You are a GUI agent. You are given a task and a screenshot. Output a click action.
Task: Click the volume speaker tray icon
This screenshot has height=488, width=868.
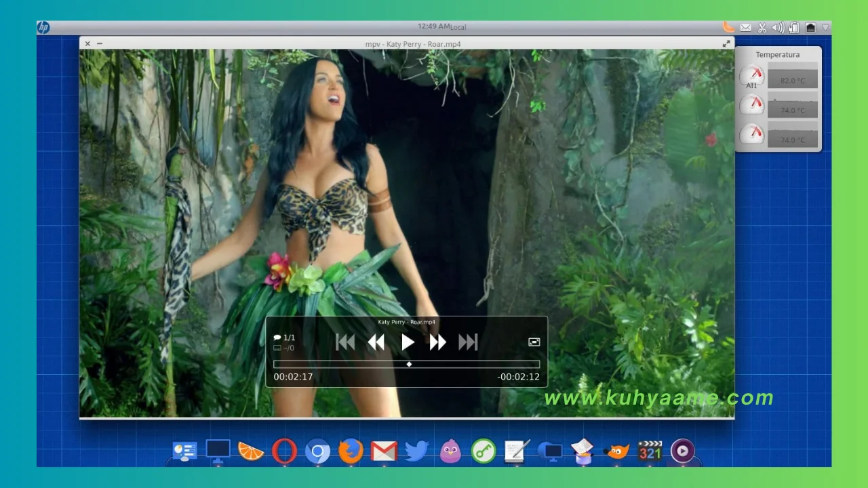pyautogui.click(x=778, y=28)
